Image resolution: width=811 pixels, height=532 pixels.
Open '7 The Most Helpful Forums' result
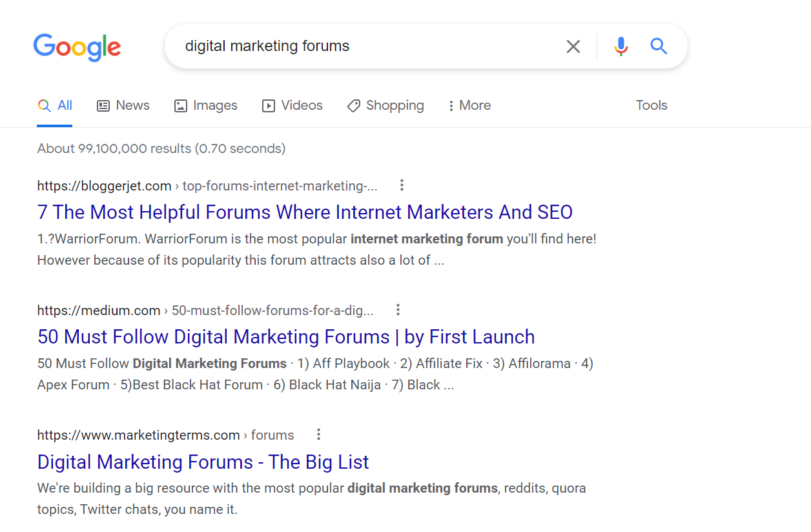pyautogui.click(x=305, y=212)
